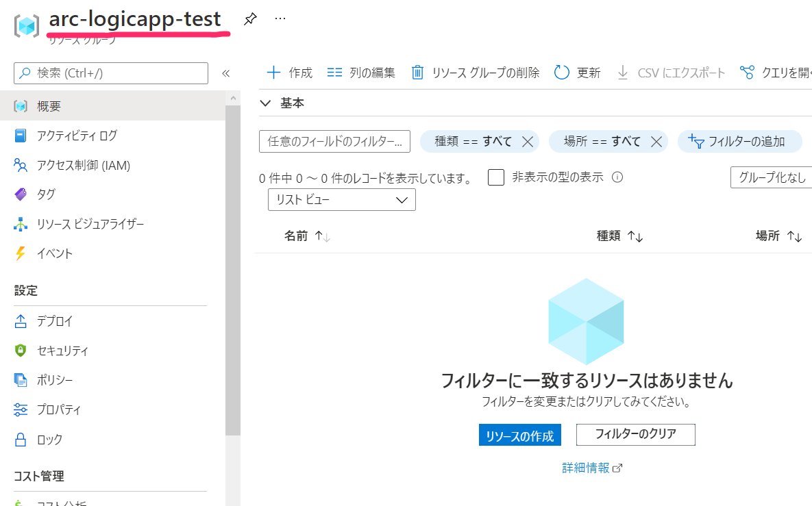The height and width of the screenshot is (506, 812).
Task: Sort by 場所 column arrows
Action: point(794,236)
